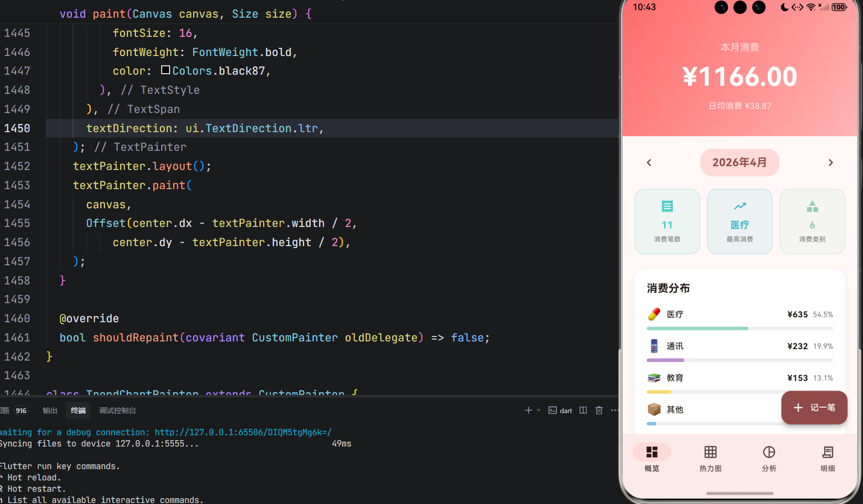Go to next month with right chevron
The height and width of the screenshot is (504, 863).
click(831, 163)
